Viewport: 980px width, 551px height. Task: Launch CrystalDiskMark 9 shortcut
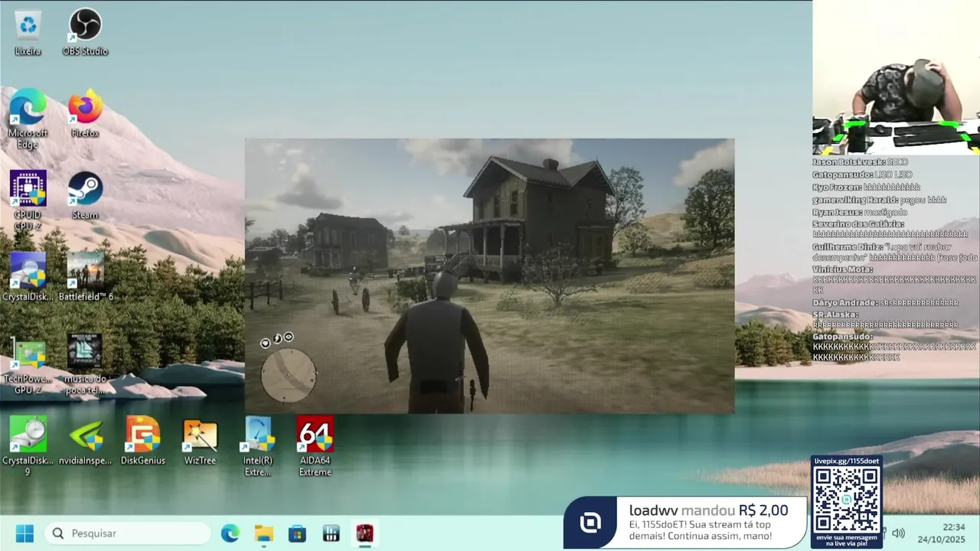tap(28, 446)
